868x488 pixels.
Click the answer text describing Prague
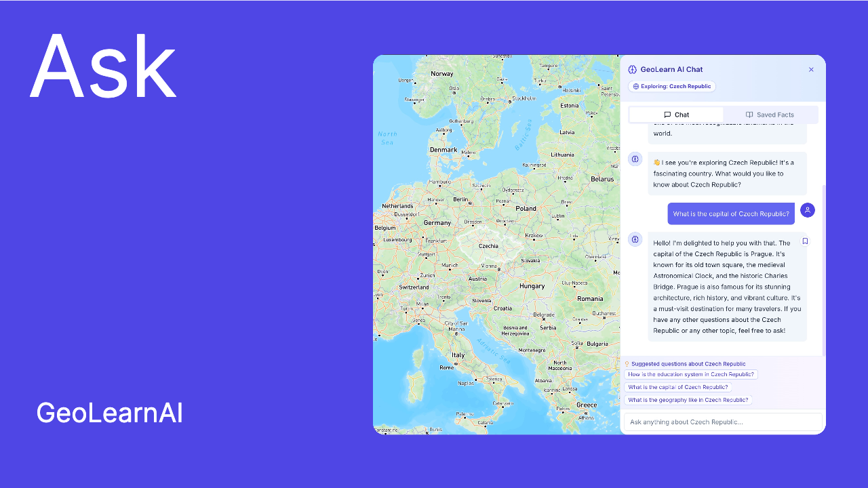(727, 287)
